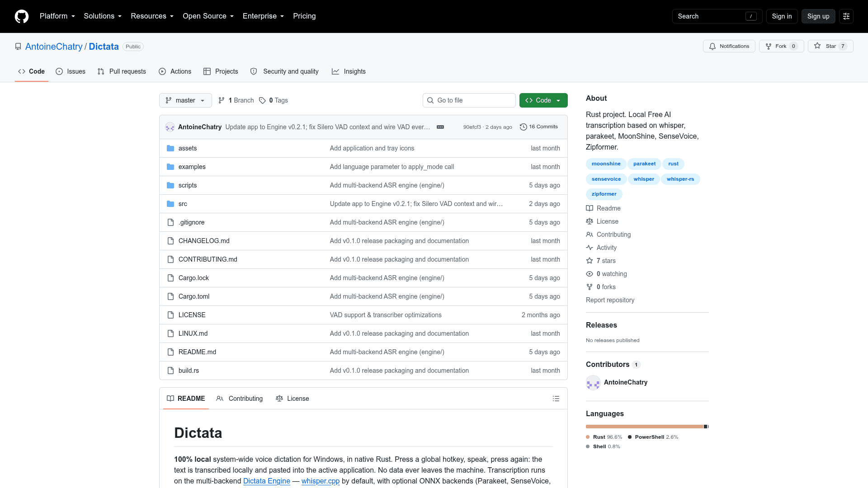868x488 pixels.
Task: Expand commit message with the ellipsis icon
Action: 440,127
